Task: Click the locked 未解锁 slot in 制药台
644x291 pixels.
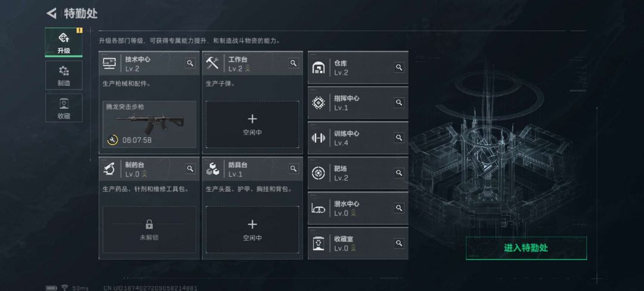Action: [149, 230]
